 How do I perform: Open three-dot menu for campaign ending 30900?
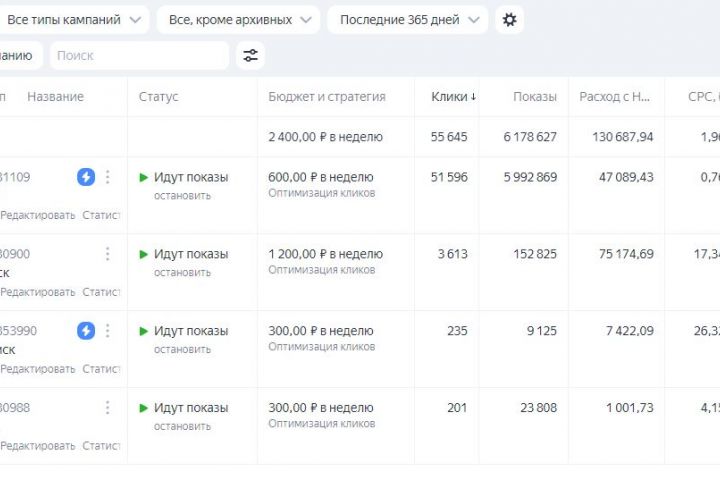pyautogui.click(x=108, y=254)
